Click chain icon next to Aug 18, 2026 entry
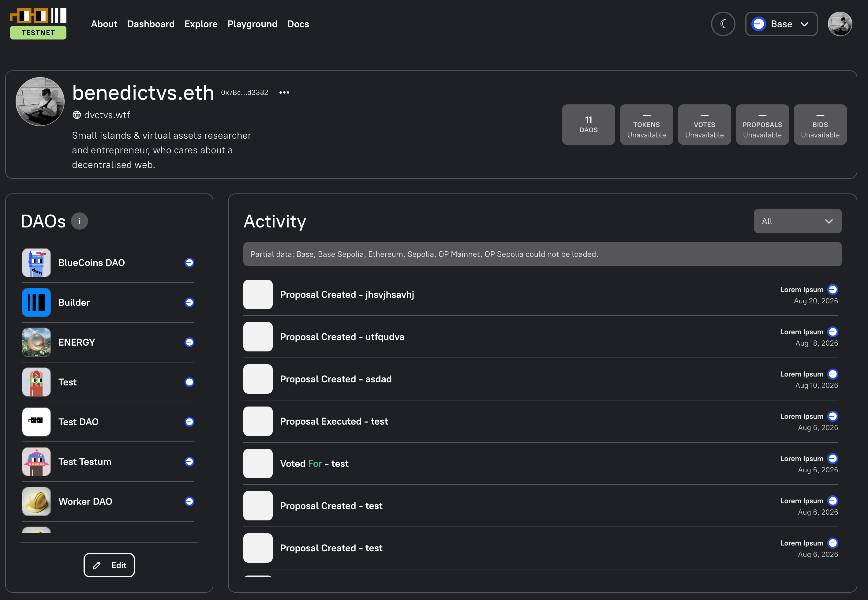 (833, 332)
